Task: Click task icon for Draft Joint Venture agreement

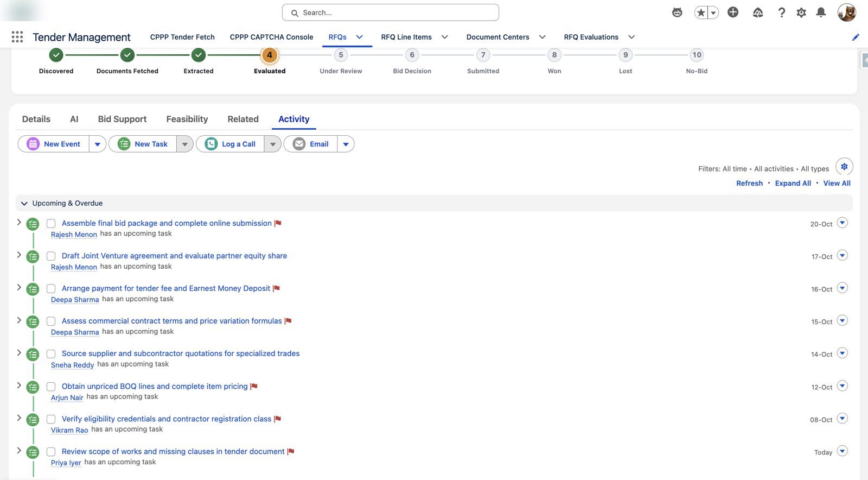Action: tap(33, 256)
